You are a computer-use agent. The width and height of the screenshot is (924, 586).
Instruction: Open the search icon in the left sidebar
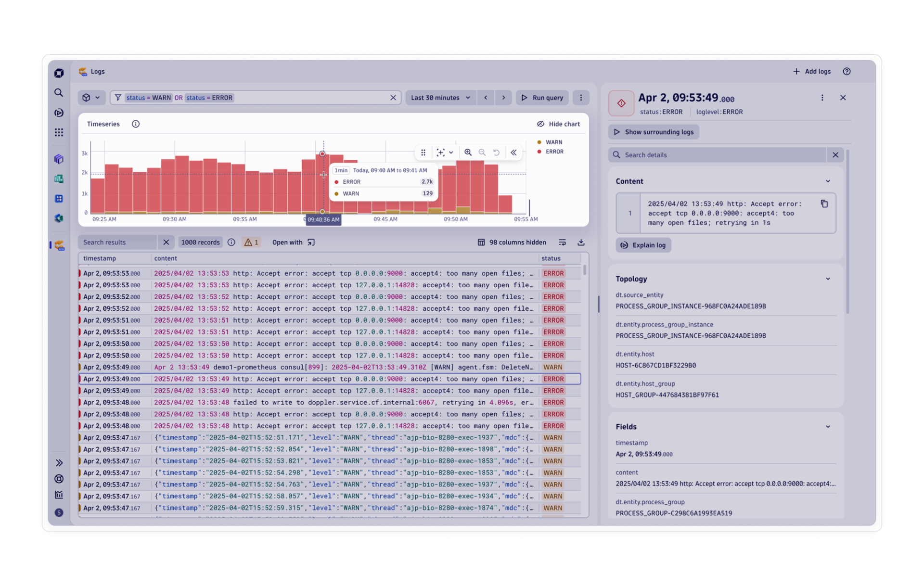coord(59,93)
